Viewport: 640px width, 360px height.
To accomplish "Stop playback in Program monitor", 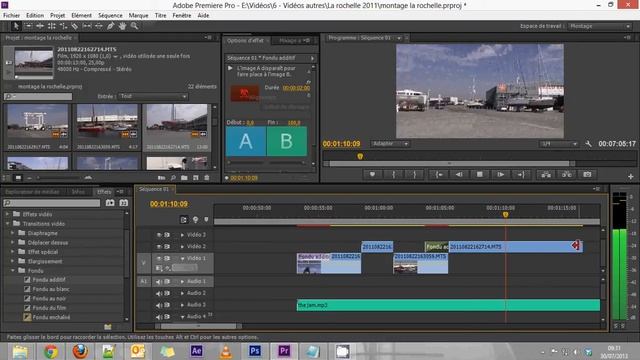I will [x=480, y=175].
